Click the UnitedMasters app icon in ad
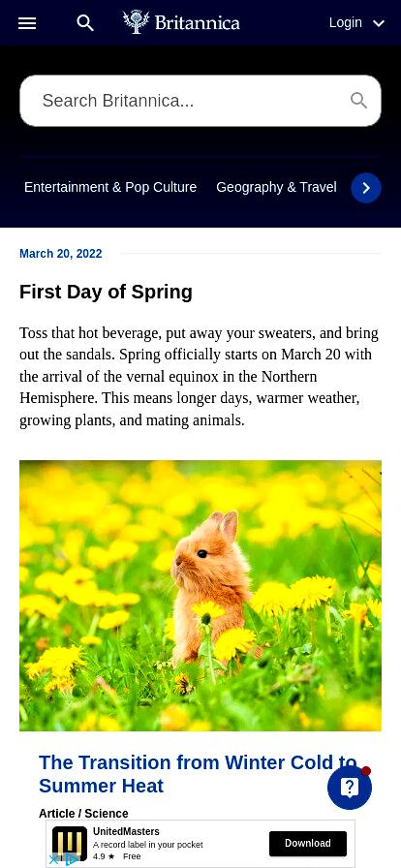The height and width of the screenshot is (868, 401). (x=70, y=843)
